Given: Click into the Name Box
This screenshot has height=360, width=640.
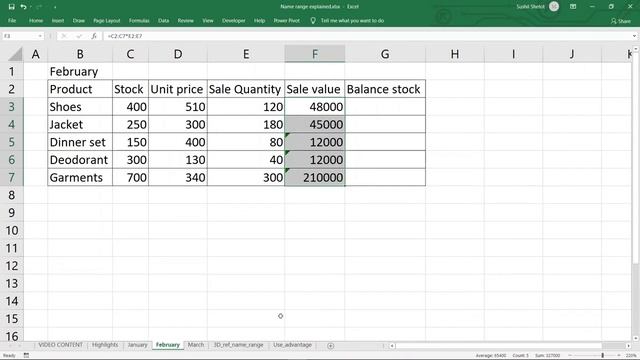Looking at the screenshot, I should (x=20, y=36).
